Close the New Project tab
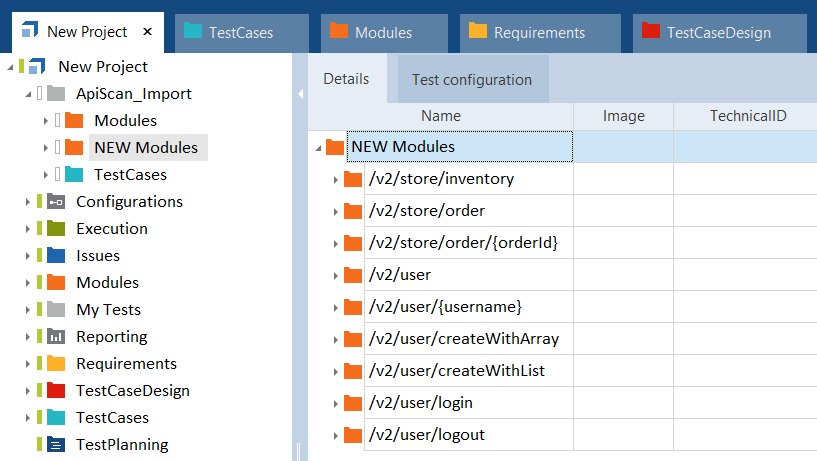 [147, 32]
